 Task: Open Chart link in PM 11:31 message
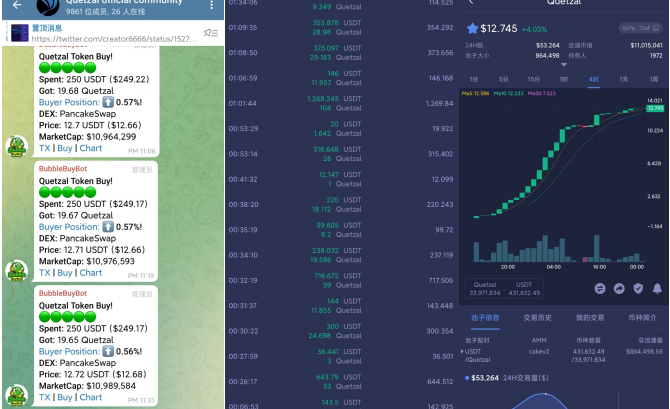click(x=91, y=397)
